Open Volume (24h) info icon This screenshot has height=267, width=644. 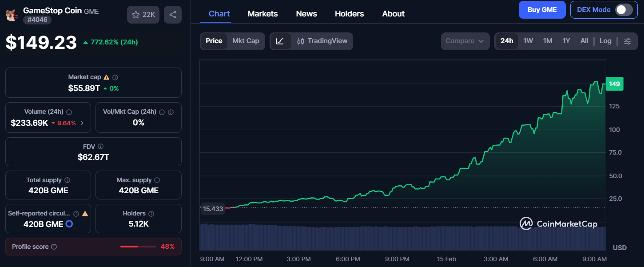[69, 112]
